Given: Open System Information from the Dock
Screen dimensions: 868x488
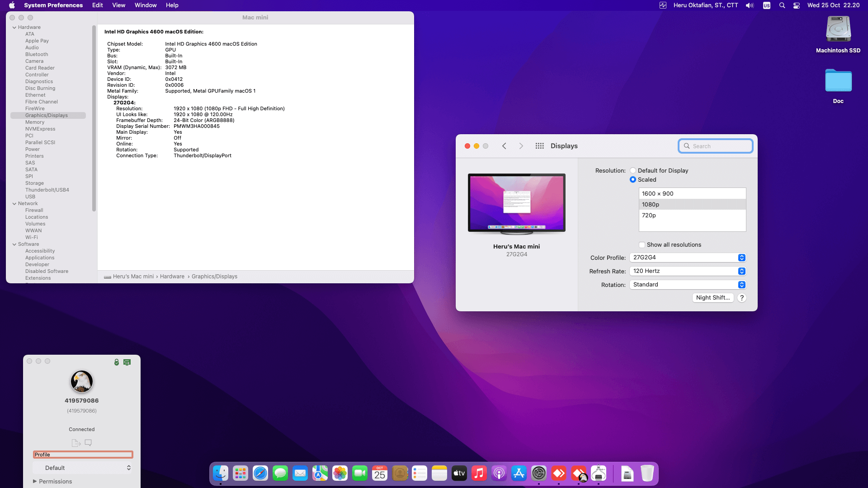Looking at the screenshot, I should pos(599,473).
